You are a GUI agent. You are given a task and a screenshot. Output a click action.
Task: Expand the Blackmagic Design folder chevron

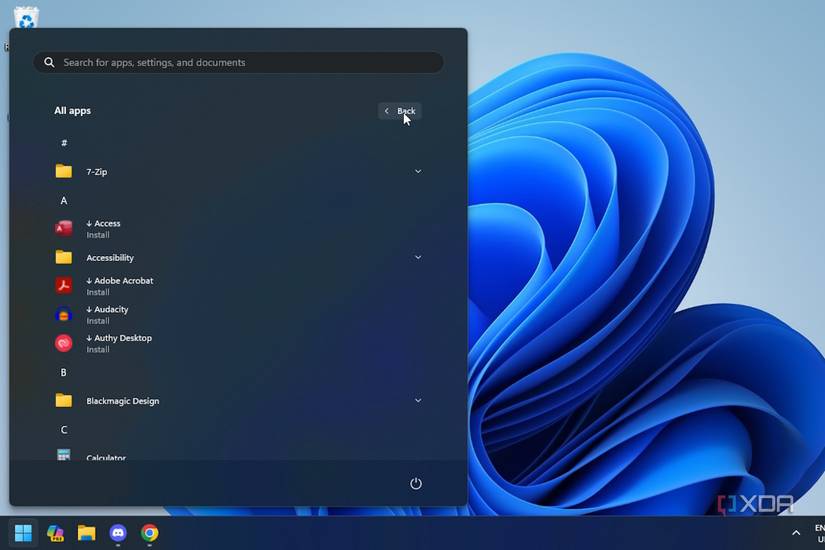click(x=418, y=401)
